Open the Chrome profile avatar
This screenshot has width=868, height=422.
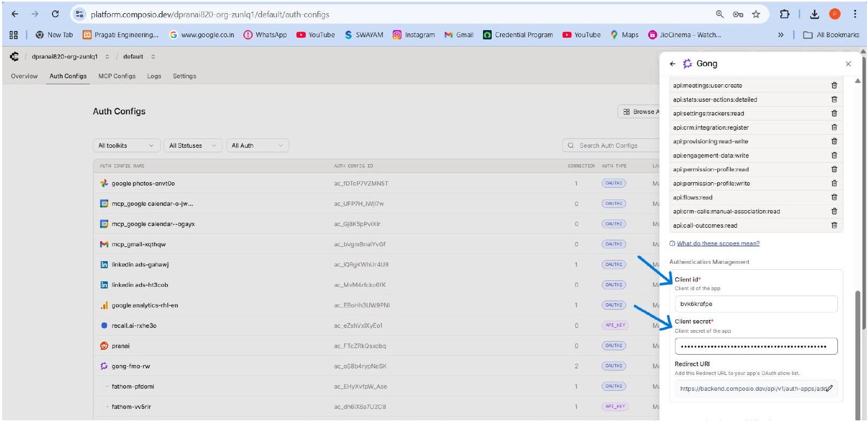coord(835,14)
